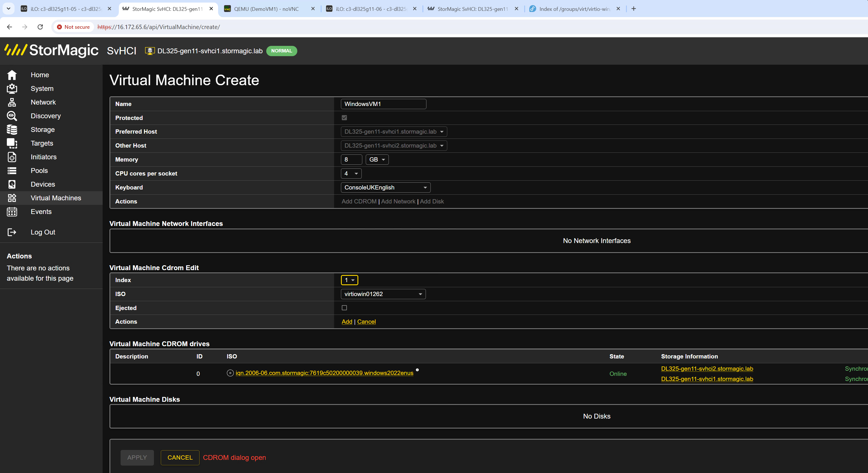Open the ISO virtiowin01262 dropdown
This screenshot has height=473, width=868.
pyautogui.click(x=383, y=294)
